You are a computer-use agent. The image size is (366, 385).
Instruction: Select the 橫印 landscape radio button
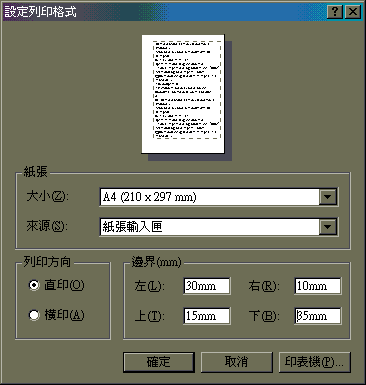pos(34,315)
